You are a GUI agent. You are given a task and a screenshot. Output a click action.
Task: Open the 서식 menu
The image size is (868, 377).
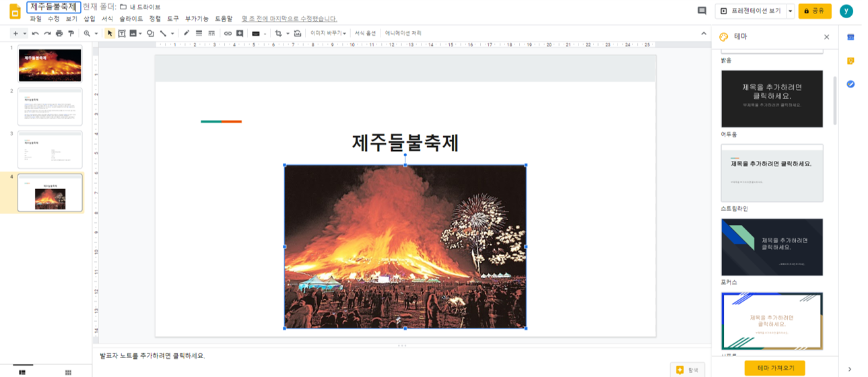[x=107, y=19]
